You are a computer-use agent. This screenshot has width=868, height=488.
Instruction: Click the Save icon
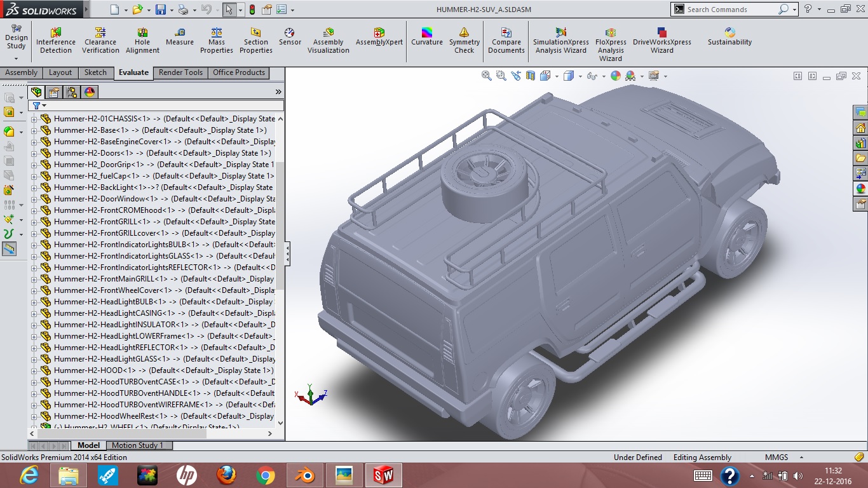point(161,10)
